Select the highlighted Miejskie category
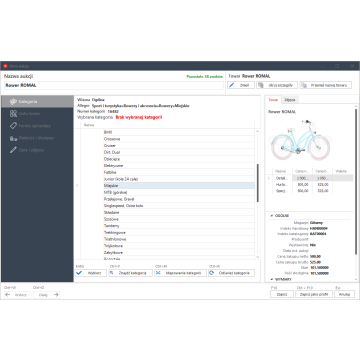 (x=179, y=186)
